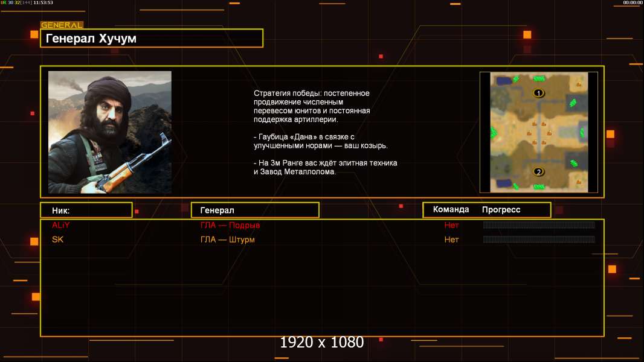Click the 11:53:53 clock readout
Viewport: 644px width, 362px height.
point(43,2)
